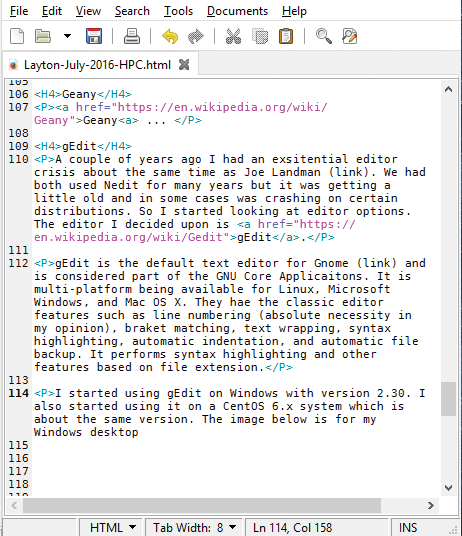
Task: Place cursor in <H4>Geany</H4> heading
Action: [x=83, y=94]
